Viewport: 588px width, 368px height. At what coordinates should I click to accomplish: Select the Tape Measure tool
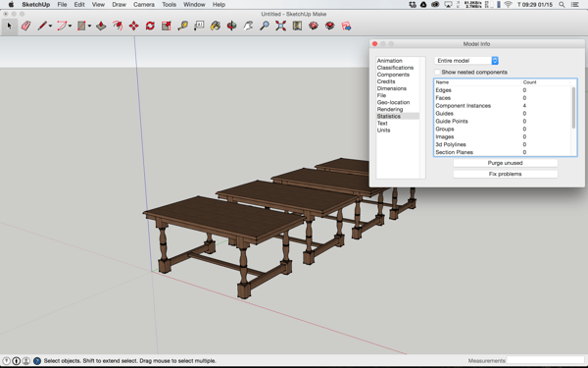(x=182, y=26)
